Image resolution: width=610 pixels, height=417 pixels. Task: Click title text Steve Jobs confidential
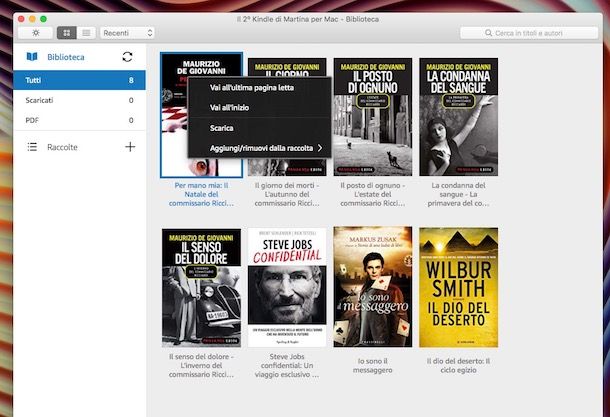point(287,365)
